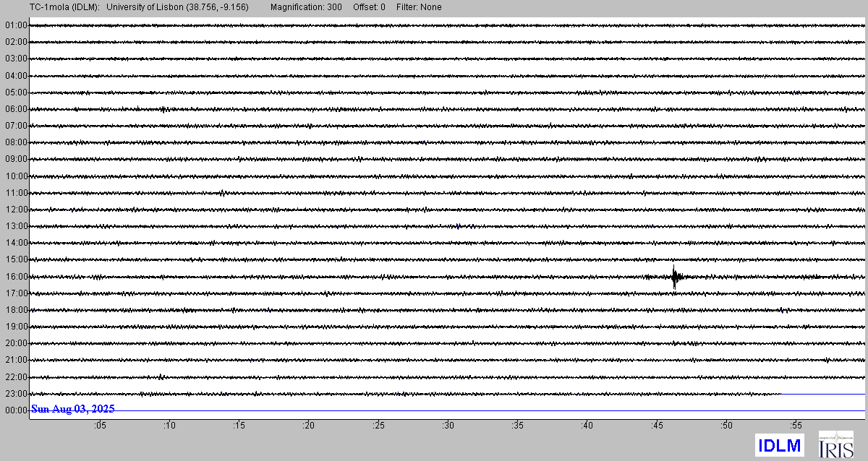Click the Magnification: 300 header text
This screenshot has width=868, height=461.
coord(306,7)
